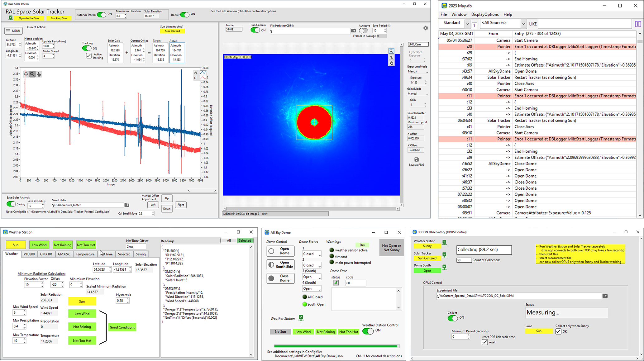
Task: Select the zoom tool on camera image
Action: click(x=391, y=51)
